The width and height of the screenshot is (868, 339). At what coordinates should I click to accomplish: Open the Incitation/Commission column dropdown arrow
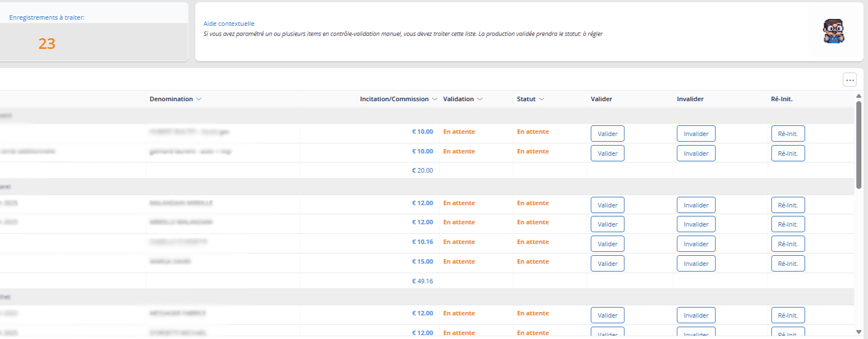pyautogui.click(x=434, y=100)
